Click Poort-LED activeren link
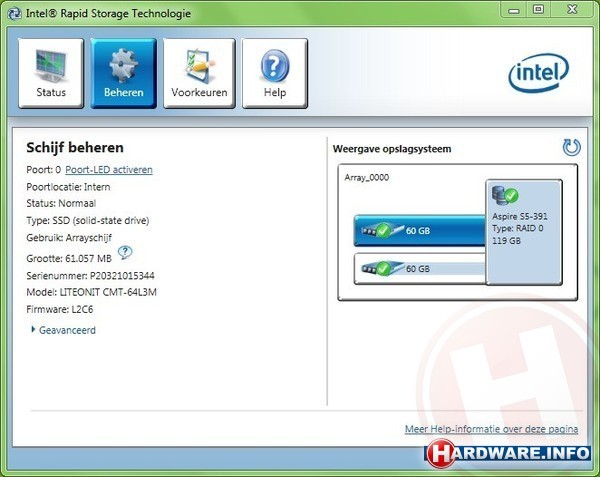This screenshot has width=600, height=477. pos(109,170)
